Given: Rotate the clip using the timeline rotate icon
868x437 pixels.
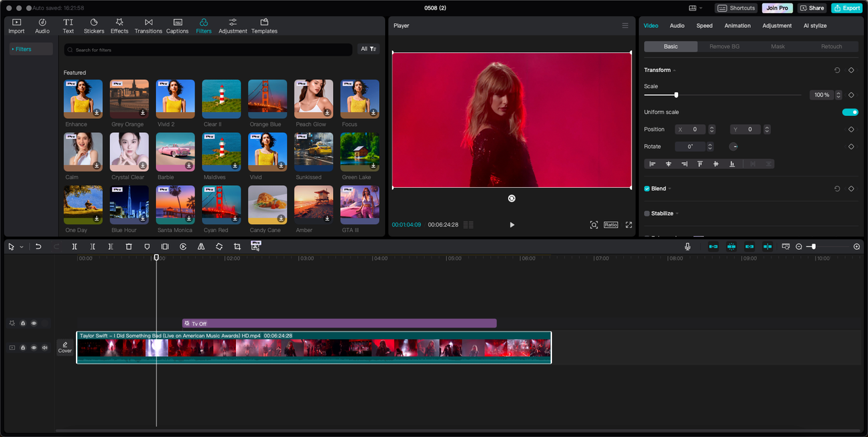Looking at the screenshot, I should pyautogui.click(x=219, y=247).
